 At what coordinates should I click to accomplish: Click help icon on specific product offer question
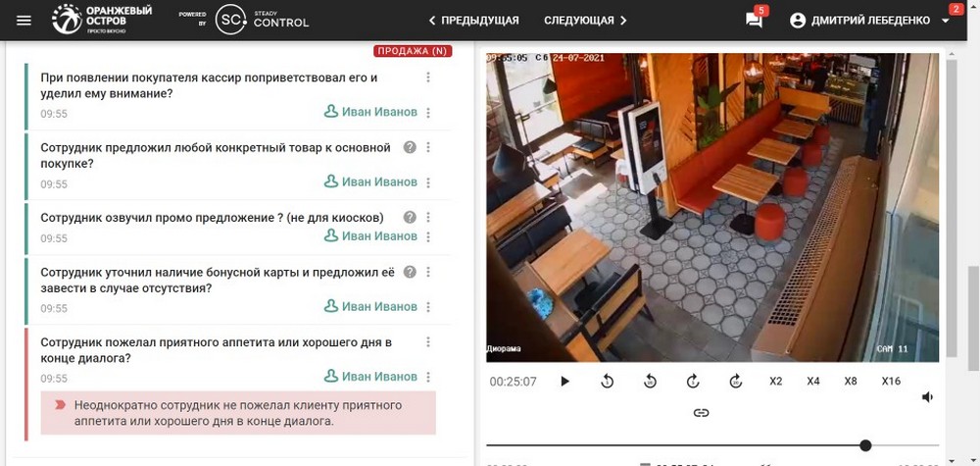[x=410, y=147]
